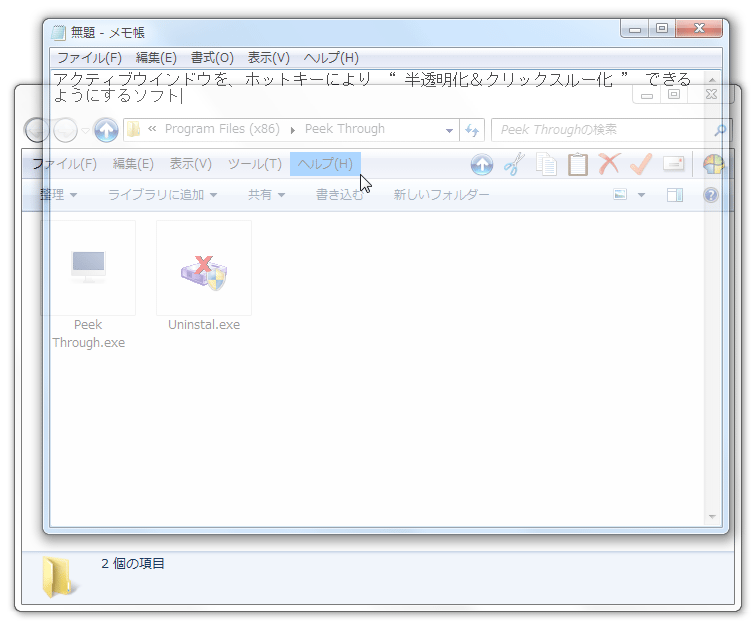This screenshot has width=756, height=626.
Task: Open Notepad's 書式(O) menu
Action: click(212, 58)
